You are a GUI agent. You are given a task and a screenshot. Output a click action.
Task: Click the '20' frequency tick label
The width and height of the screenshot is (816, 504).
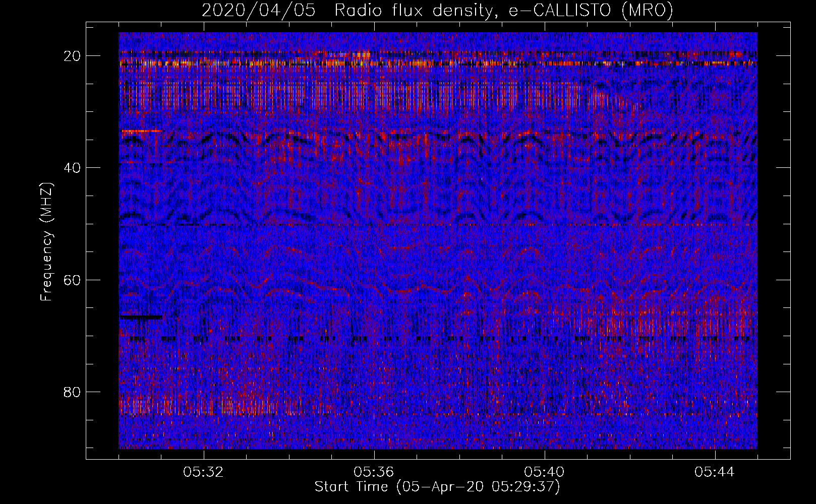point(73,56)
